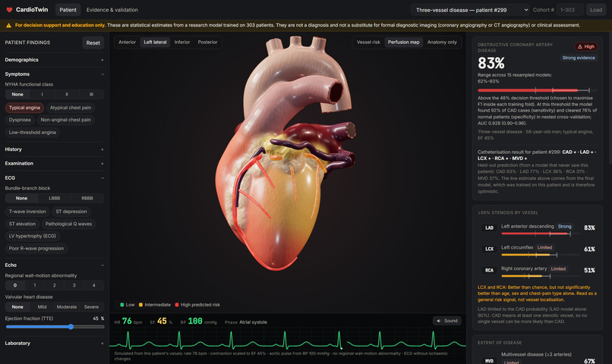Screen dimensions: 612x364
Task: Click the MVD badge in Extent of Disease
Action: click(489, 361)
